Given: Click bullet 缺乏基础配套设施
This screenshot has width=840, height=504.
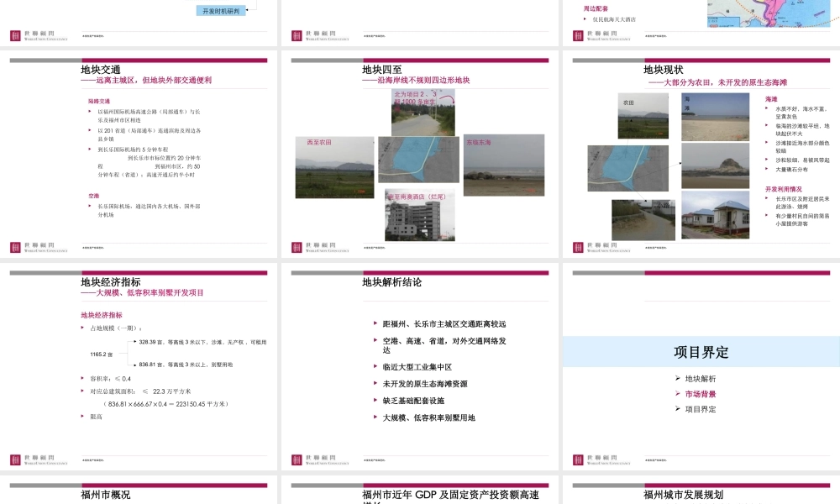Looking at the screenshot, I should [x=413, y=401].
